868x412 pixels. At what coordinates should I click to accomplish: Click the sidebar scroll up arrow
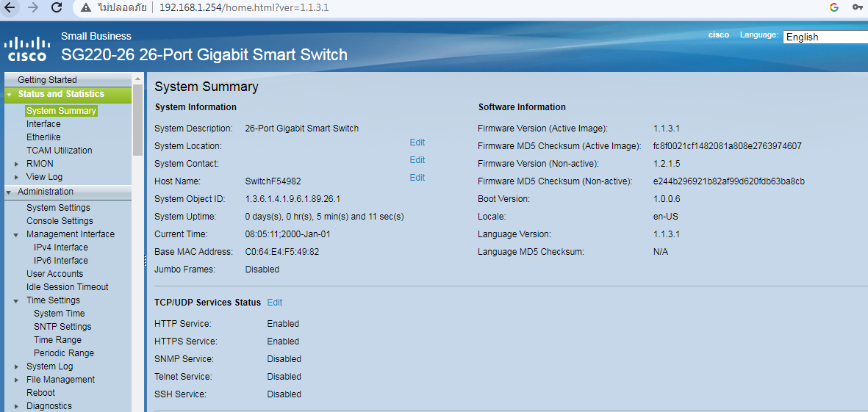tap(138, 79)
